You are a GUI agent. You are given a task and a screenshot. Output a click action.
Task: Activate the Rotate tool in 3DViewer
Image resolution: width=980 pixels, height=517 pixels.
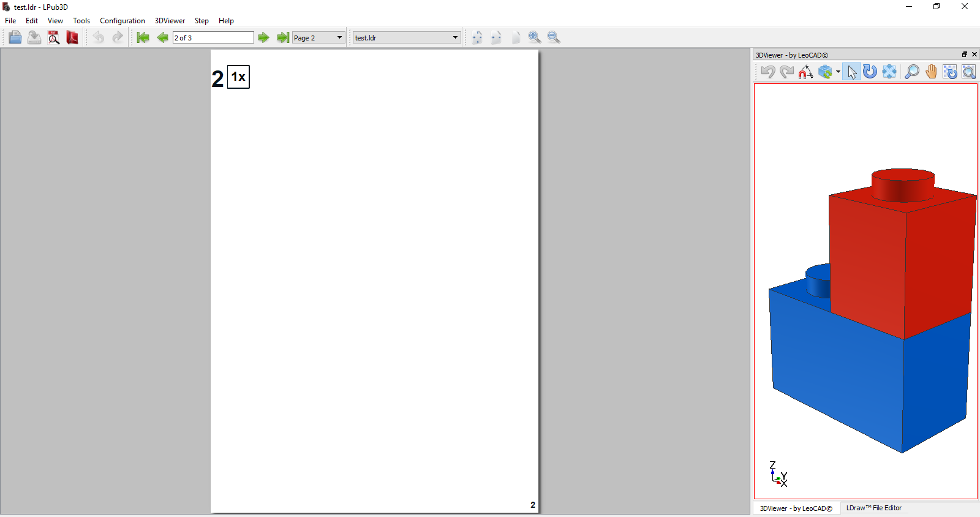point(870,72)
